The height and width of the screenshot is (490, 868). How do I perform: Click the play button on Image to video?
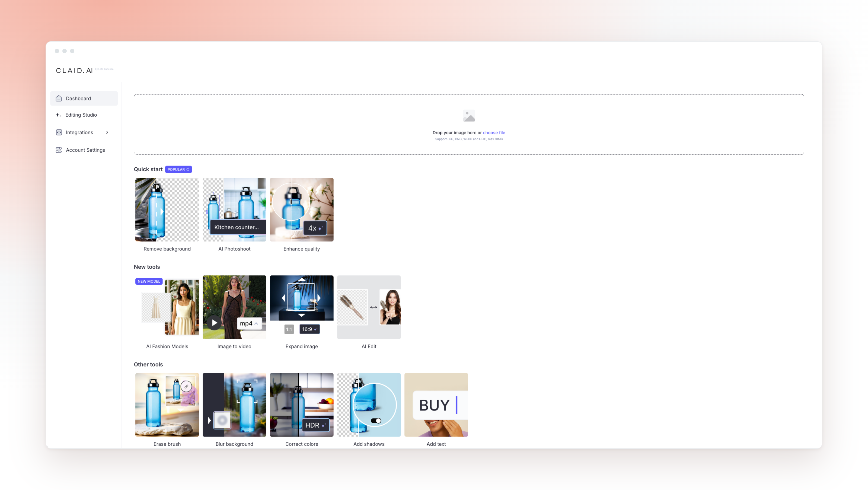pyautogui.click(x=214, y=323)
